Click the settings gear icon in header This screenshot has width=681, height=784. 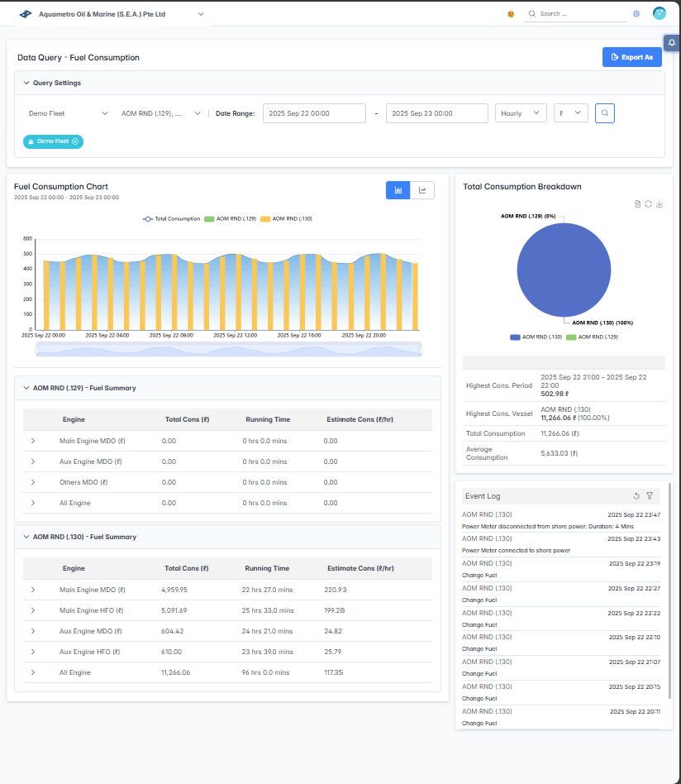[x=636, y=14]
